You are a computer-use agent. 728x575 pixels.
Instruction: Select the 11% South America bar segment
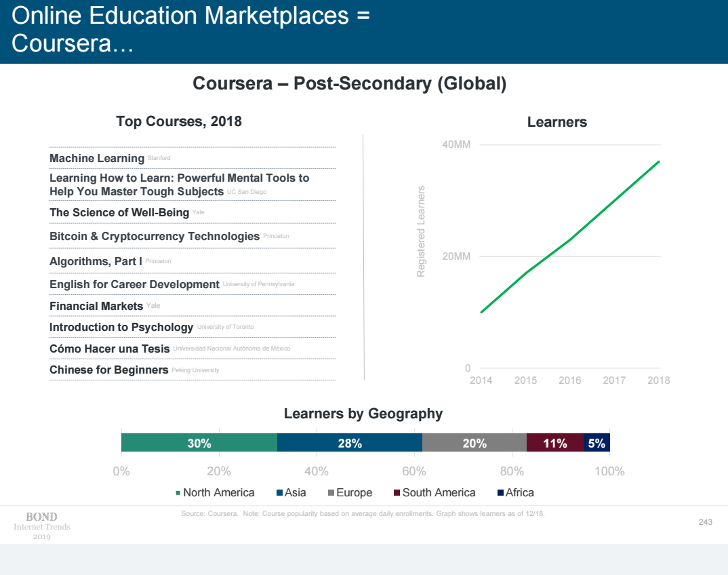point(555,443)
